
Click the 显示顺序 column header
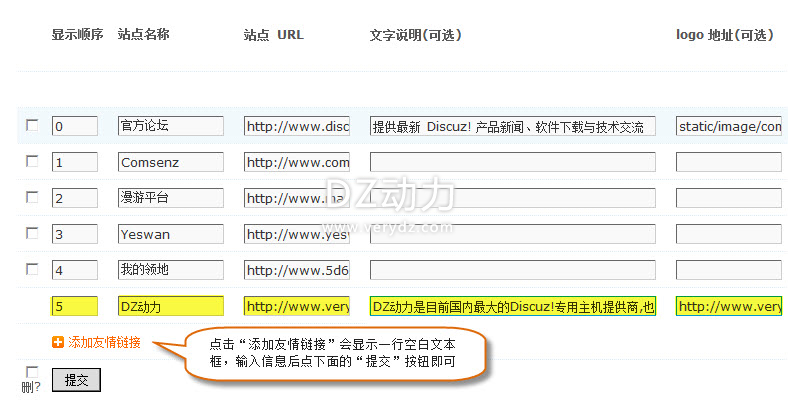click(x=77, y=34)
